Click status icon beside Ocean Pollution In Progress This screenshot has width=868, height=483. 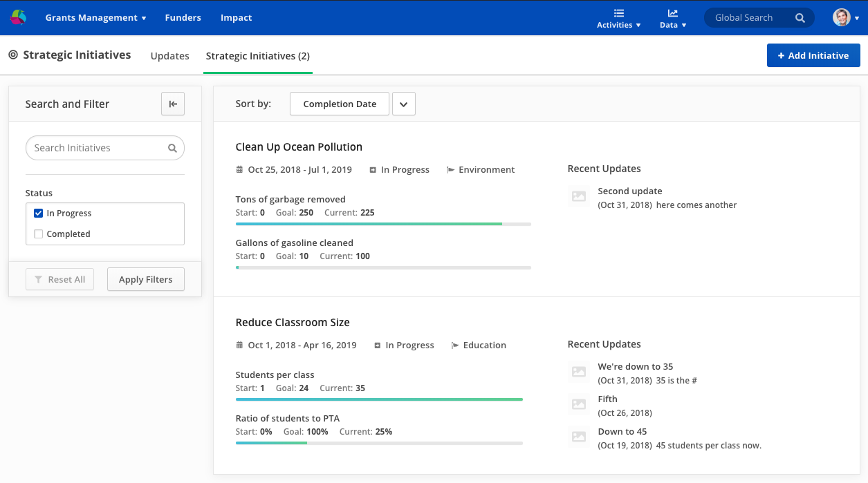coord(373,169)
